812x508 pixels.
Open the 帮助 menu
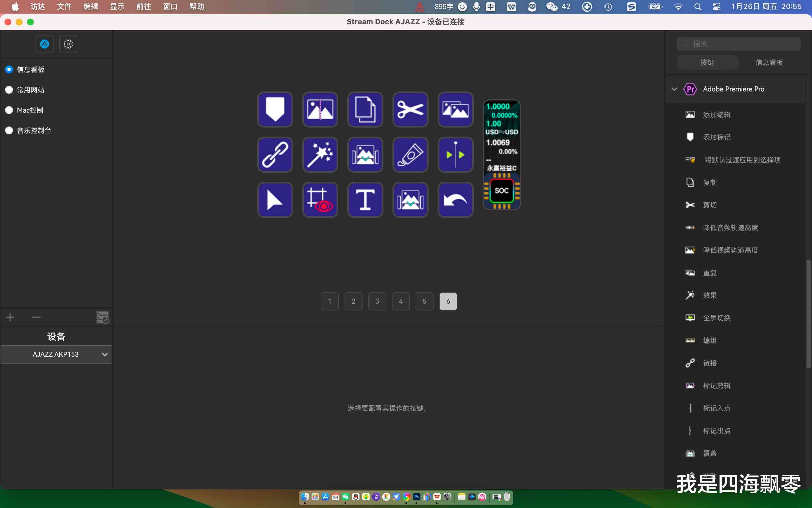tap(197, 7)
